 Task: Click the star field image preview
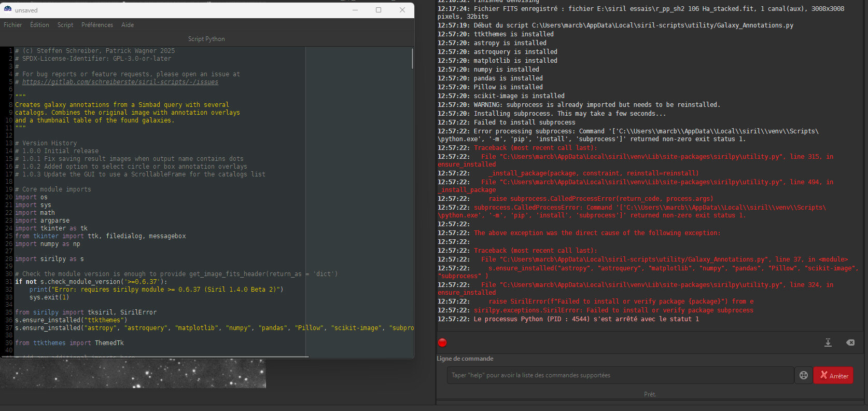point(133,374)
